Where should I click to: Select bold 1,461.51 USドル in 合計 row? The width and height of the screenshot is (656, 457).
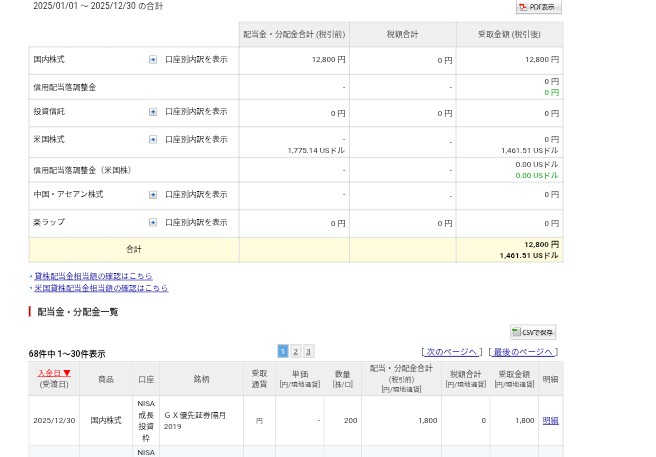click(x=529, y=255)
